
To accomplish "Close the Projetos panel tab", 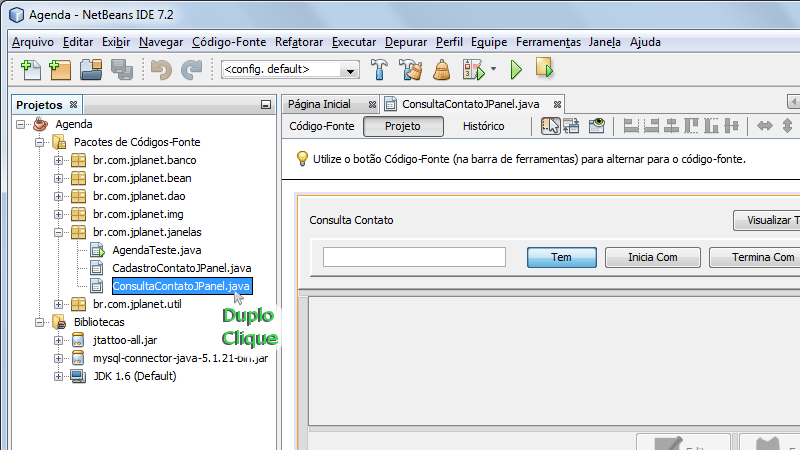I will [x=73, y=105].
